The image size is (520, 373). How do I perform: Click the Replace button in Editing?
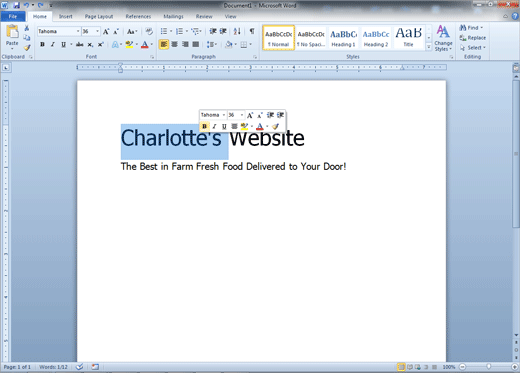pyautogui.click(x=473, y=38)
